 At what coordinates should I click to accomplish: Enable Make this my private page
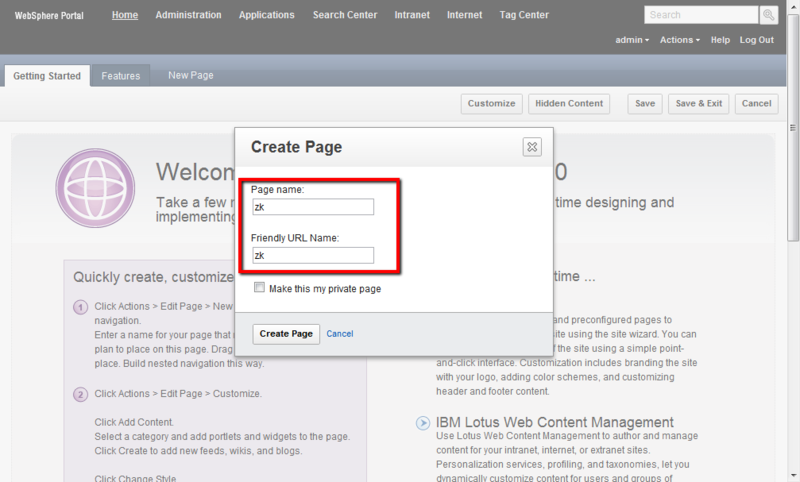point(260,288)
